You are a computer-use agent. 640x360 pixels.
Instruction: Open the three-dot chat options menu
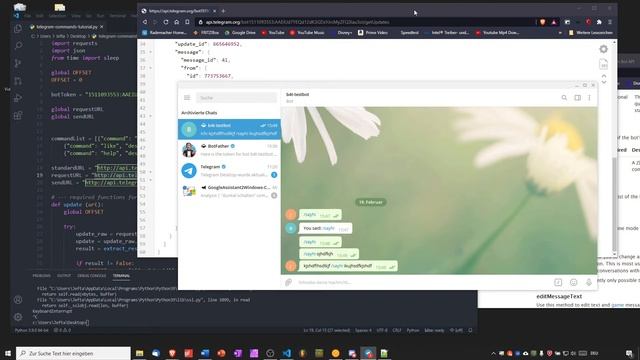[x=589, y=98]
